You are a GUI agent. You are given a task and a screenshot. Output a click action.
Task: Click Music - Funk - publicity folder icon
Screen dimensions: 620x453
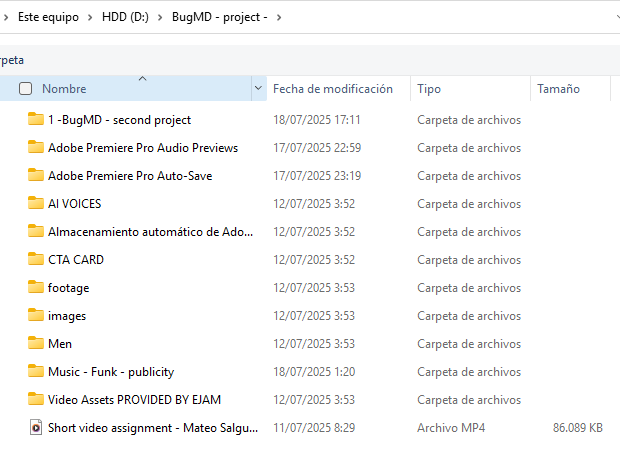36,371
